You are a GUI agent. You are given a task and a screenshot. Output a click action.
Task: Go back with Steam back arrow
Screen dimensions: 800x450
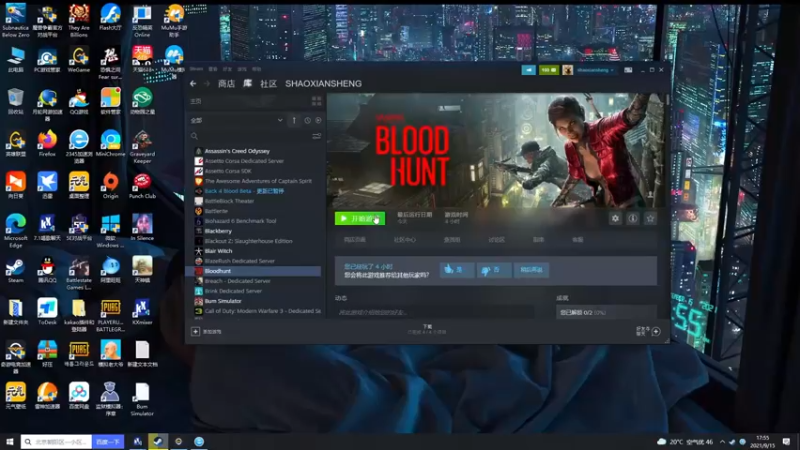point(193,84)
